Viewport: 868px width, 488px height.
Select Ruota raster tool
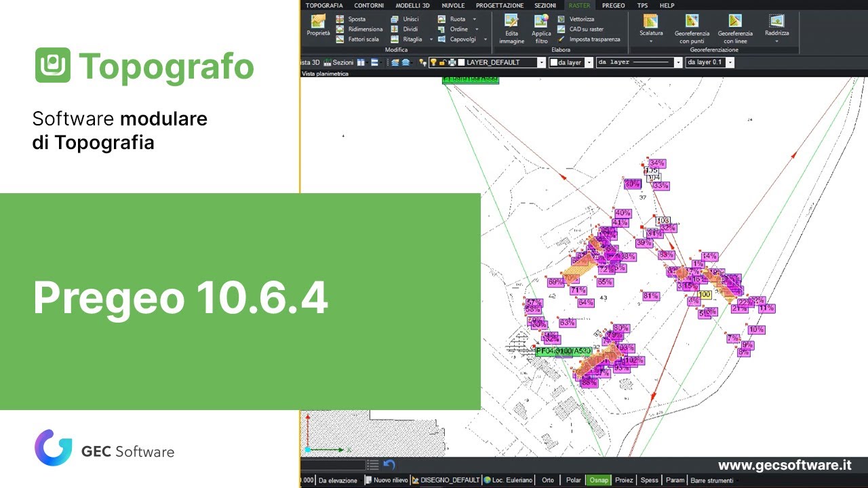click(x=452, y=19)
